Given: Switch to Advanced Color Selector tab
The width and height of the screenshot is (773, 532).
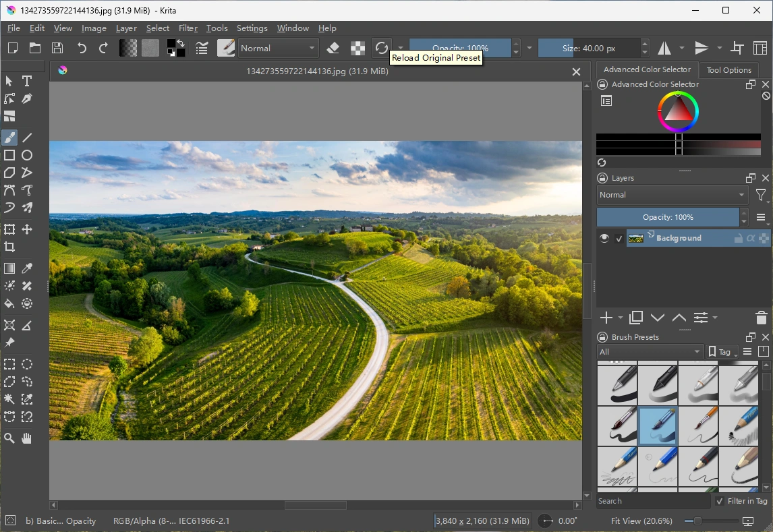Looking at the screenshot, I should tap(647, 69).
